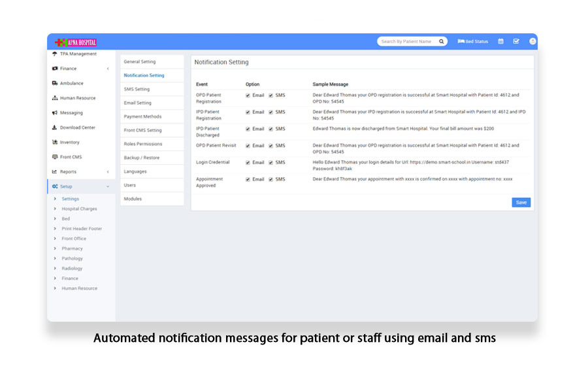Click chevron beside Hospital Charges
The width and height of the screenshot is (588, 374).
click(x=55, y=209)
